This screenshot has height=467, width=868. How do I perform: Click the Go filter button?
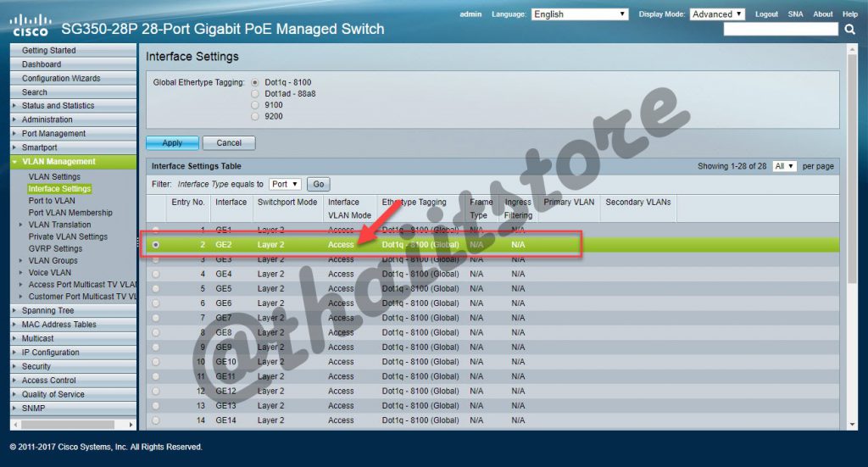point(319,184)
